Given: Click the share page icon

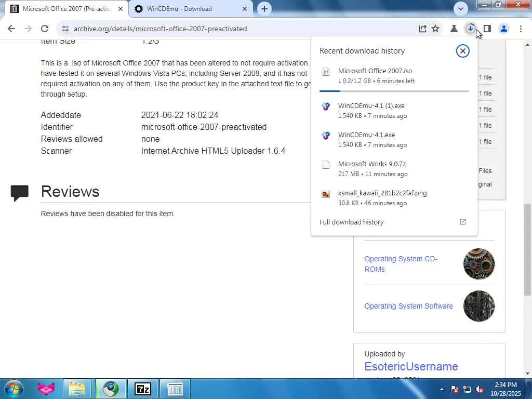Looking at the screenshot, I should pyautogui.click(x=422, y=29).
